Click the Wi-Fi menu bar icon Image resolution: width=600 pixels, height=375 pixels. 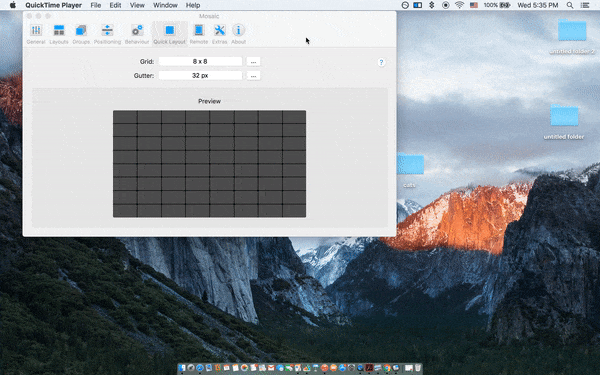pos(460,5)
